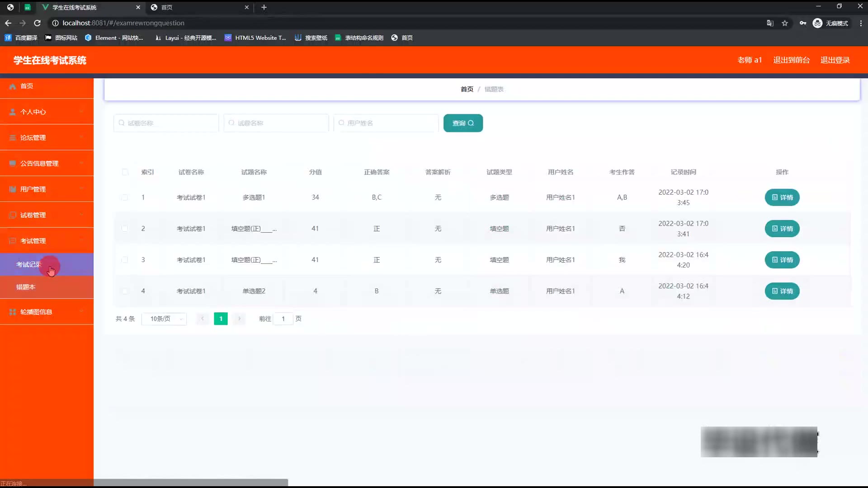
Task: Expand the 论坛管理 menu arrow
Action: 81,138
